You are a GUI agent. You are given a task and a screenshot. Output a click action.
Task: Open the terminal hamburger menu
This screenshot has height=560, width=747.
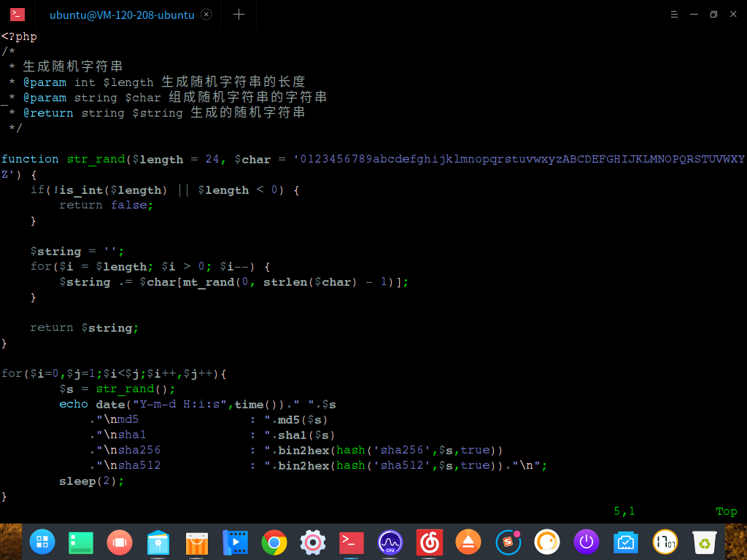click(x=674, y=14)
